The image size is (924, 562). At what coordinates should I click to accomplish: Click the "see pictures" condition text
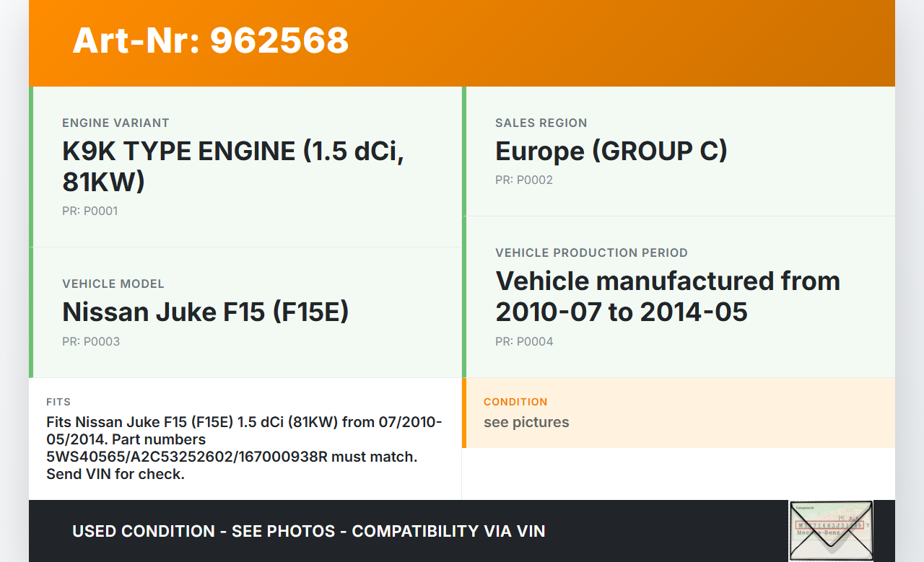pos(526,422)
